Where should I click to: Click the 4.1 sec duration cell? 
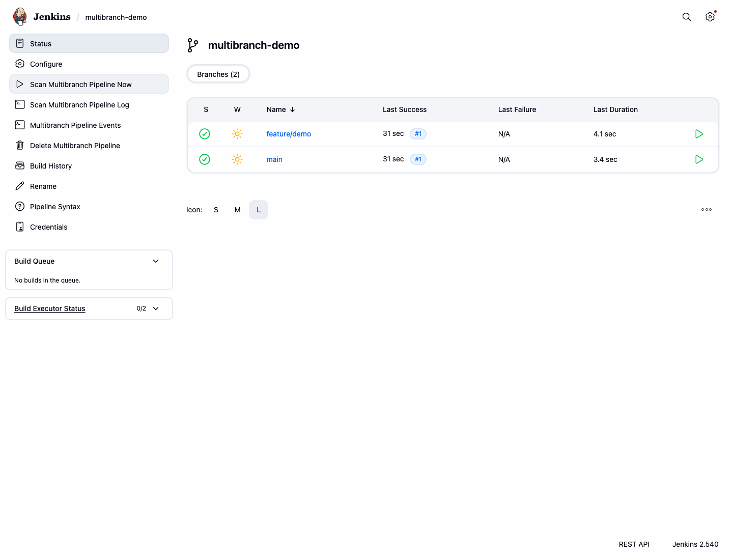point(605,134)
